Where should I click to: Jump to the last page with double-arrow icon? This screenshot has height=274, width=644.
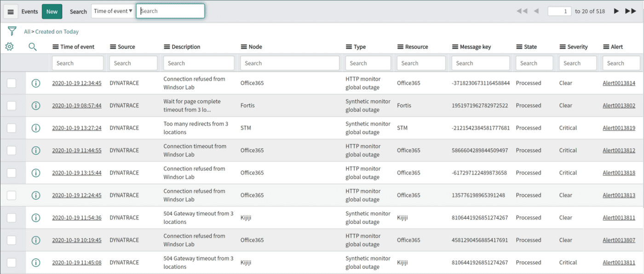click(632, 11)
